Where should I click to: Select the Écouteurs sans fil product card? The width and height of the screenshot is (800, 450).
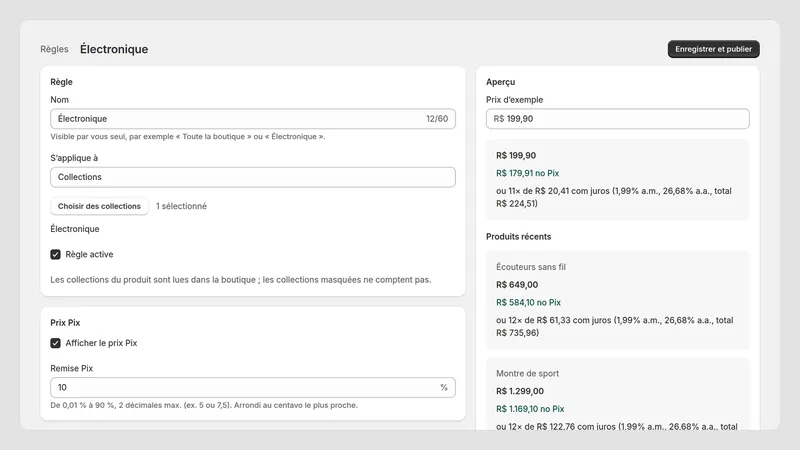tap(617, 299)
